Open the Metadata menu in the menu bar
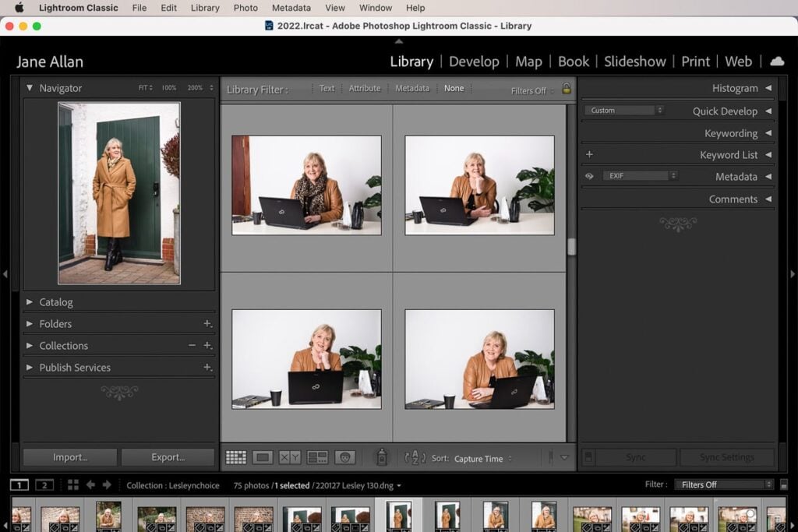Image resolution: width=798 pixels, height=532 pixels. (x=291, y=8)
